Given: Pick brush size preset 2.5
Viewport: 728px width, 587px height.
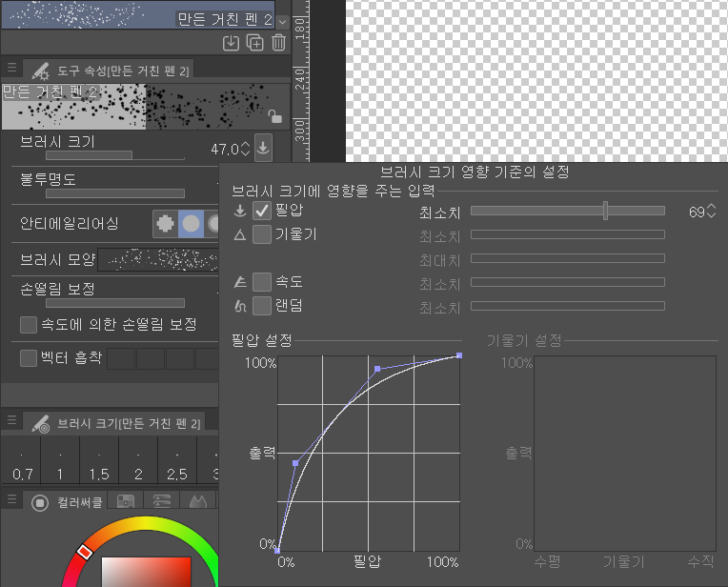Looking at the screenshot, I should [x=177, y=461].
